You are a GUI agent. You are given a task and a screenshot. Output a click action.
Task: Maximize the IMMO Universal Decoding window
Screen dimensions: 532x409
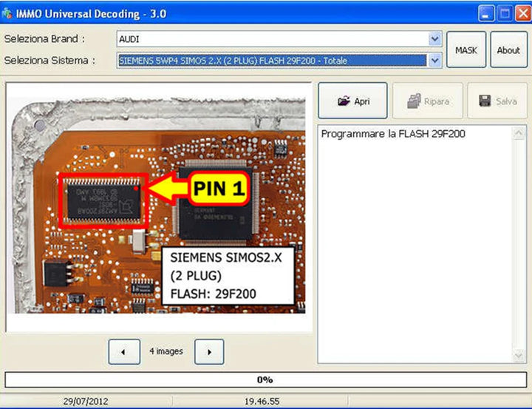[x=503, y=13]
